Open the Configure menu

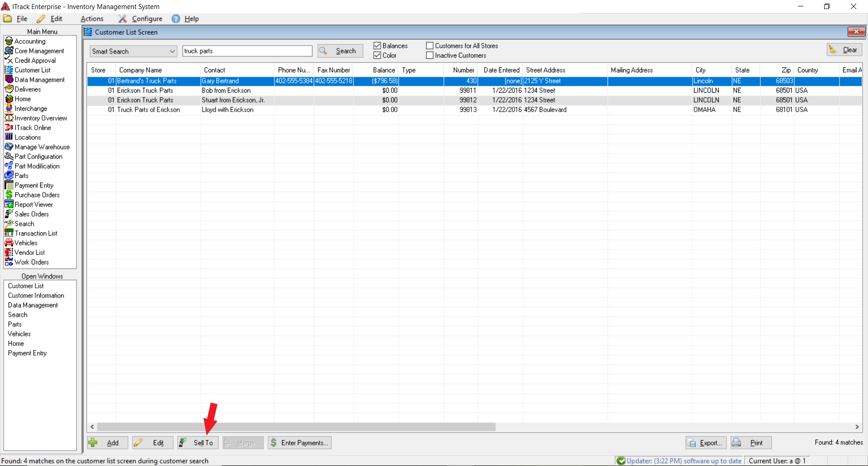click(146, 19)
